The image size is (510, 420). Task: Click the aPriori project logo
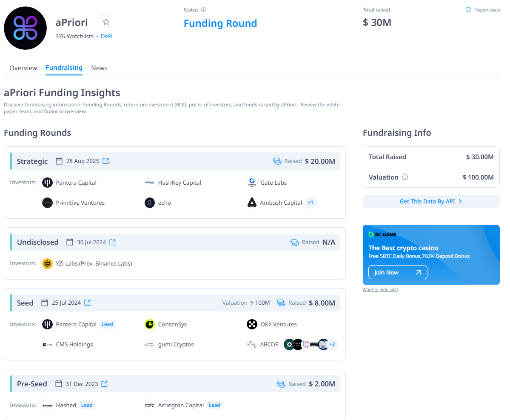point(26,29)
